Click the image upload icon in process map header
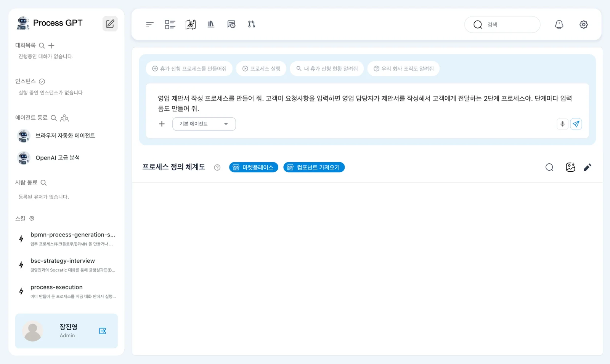The width and height of the screenshot is (610, 364). click(x=570, y=168)
